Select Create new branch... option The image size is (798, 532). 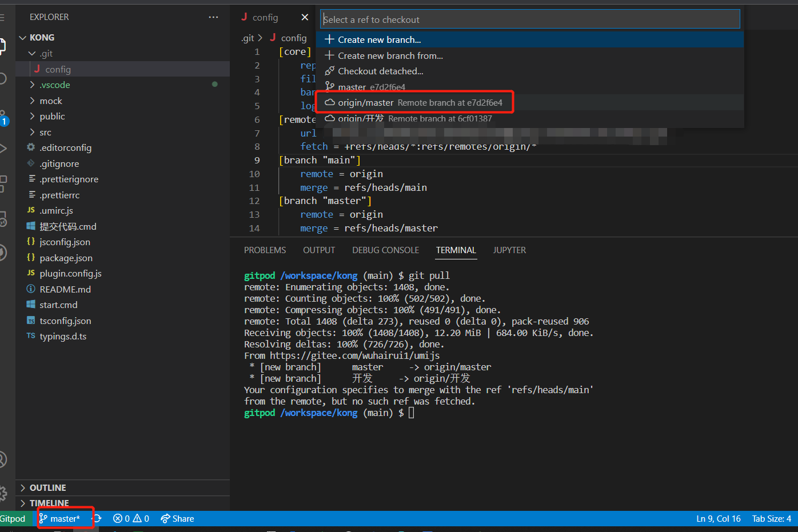click(x=379, y=39)
